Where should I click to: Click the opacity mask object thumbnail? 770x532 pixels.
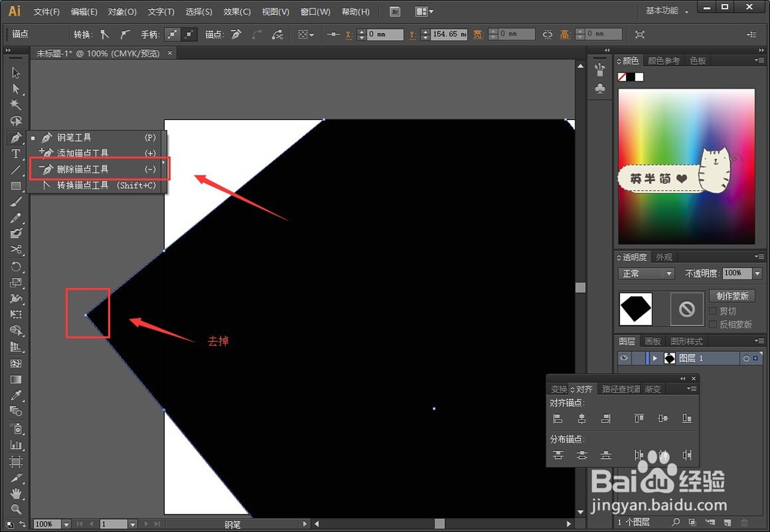(x=635, y=309)
